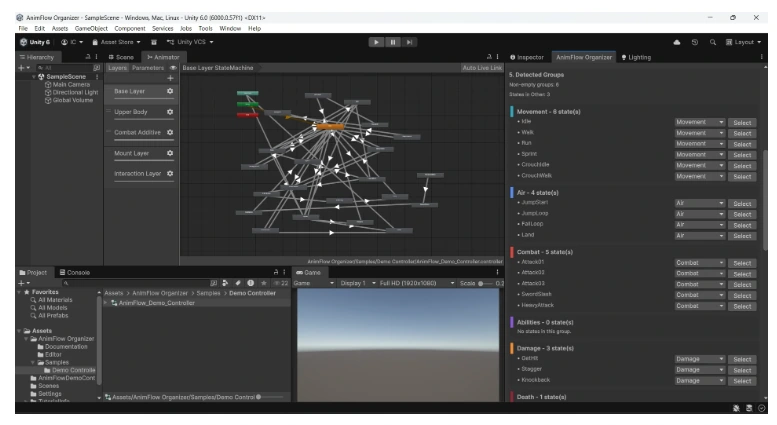Open the GameObject menu
The width and height of the screenshot is (777, 425).
pyautogui.click(x=91, y=28)
